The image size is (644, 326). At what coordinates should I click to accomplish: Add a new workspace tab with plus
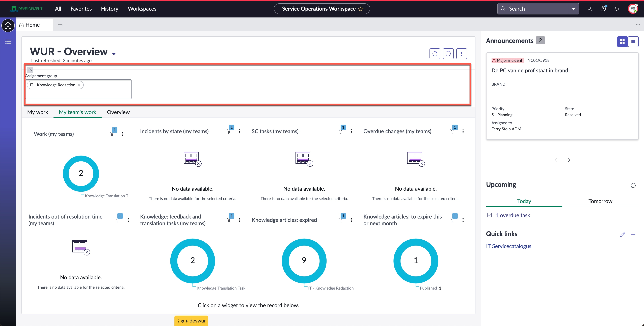tap(60, 25)
